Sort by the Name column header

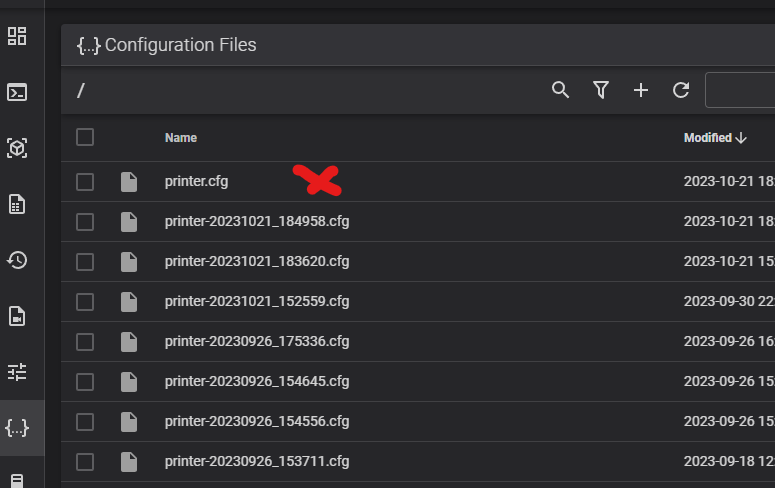pos(181,138)
